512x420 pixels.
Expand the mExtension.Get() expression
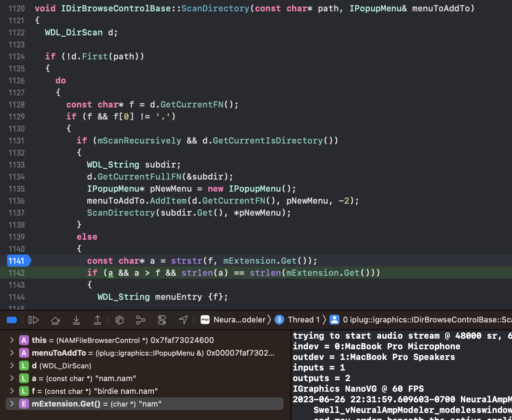12,404
